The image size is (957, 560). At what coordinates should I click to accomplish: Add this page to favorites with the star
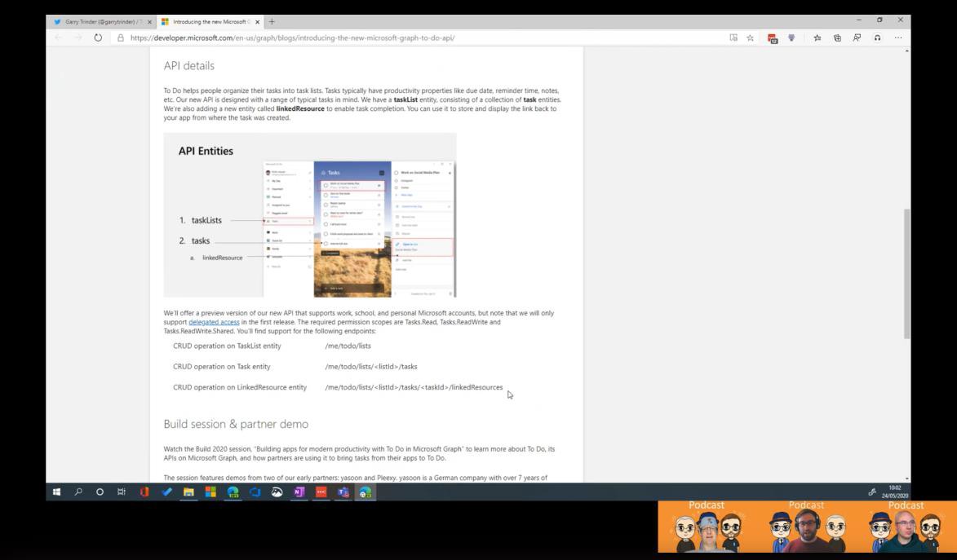tap(750, 37)
